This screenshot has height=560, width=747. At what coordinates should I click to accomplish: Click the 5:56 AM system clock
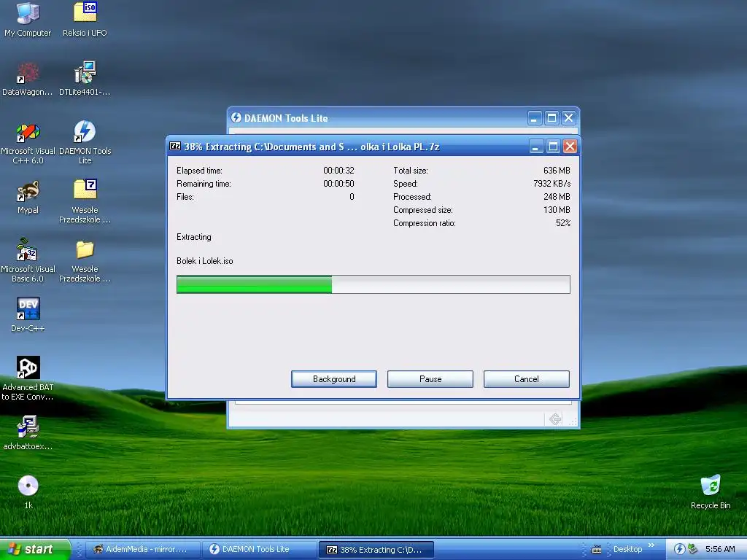pyautogui.click(x=720, y=549)
